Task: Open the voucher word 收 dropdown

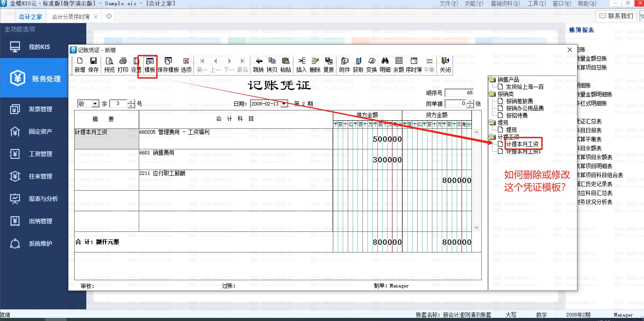Action: pyautogui.click(x=95, y=104)
